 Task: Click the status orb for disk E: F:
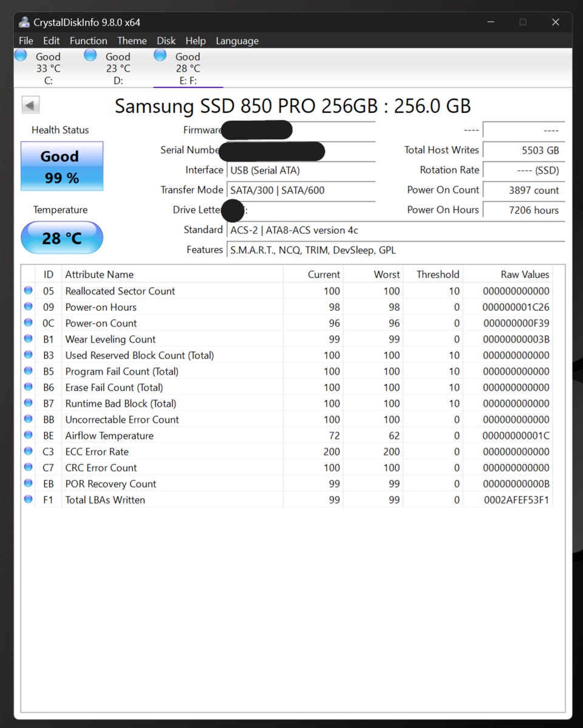tap(160, 55)
